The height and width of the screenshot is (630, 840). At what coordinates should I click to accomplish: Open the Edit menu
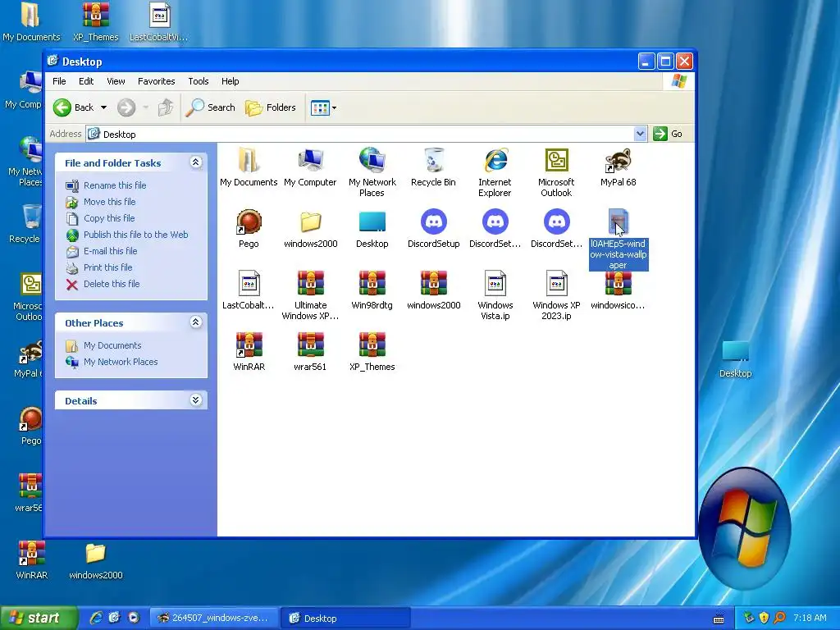click(86, 81)
